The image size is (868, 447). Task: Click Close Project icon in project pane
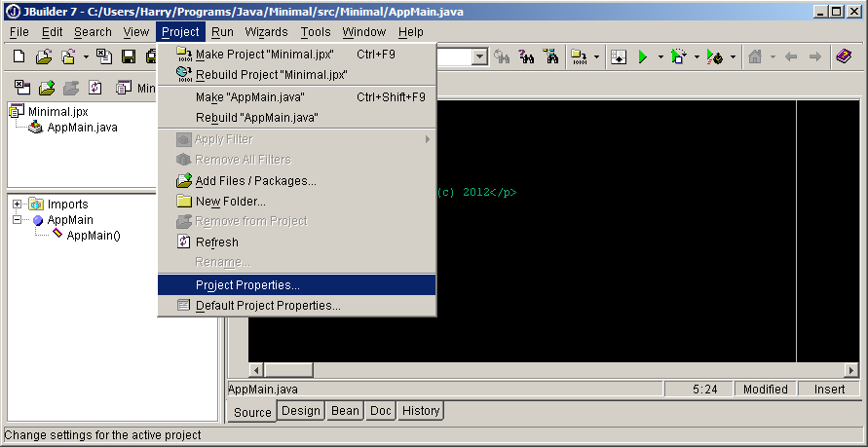click(x=22, y=88)
